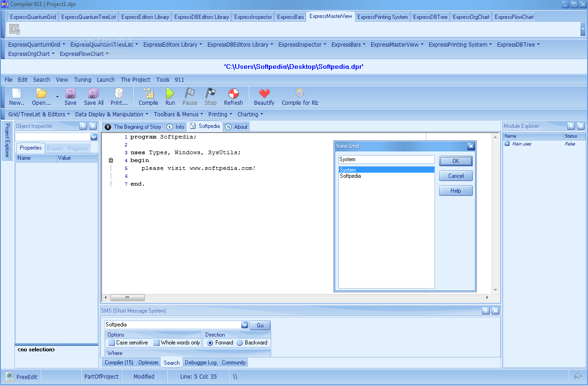Click the round icon at status bar right
This screenshot has width=588, height=386.
point(578,376)
